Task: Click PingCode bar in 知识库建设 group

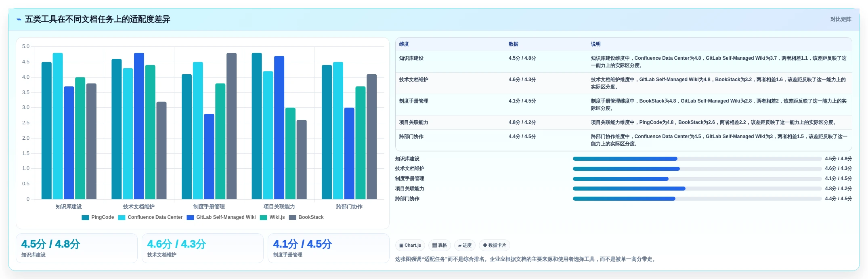Action: [46, 130]
